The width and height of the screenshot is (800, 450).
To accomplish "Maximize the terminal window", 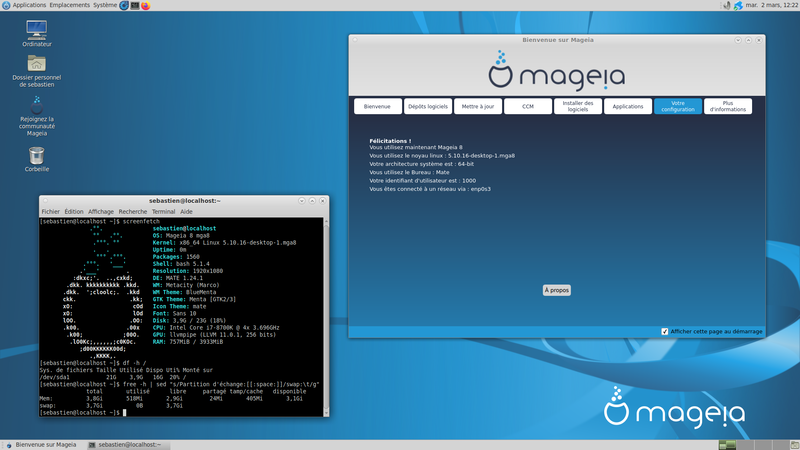I will (312, 201).
